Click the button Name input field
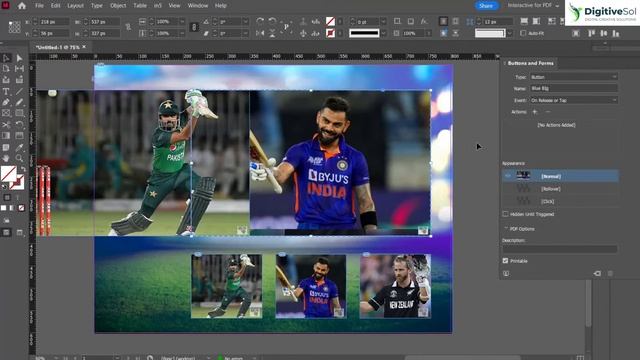640x360 pixels. [573, 88]
